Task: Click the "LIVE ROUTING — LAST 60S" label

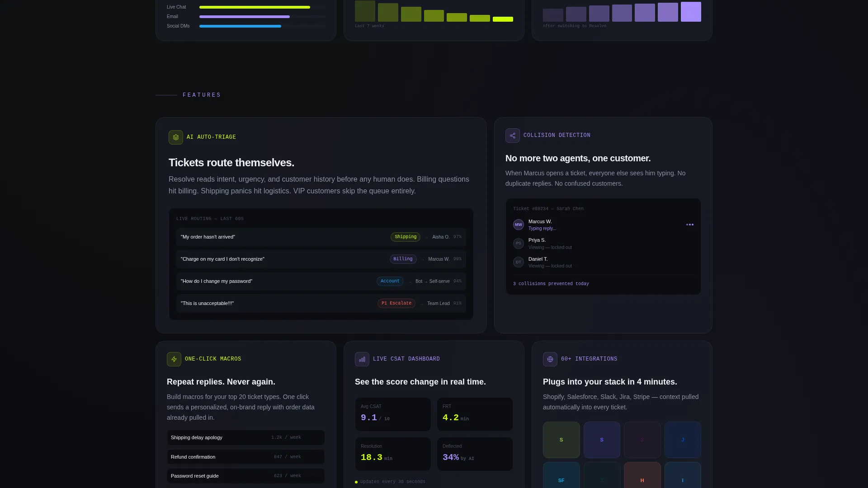Action: point(210,219)
